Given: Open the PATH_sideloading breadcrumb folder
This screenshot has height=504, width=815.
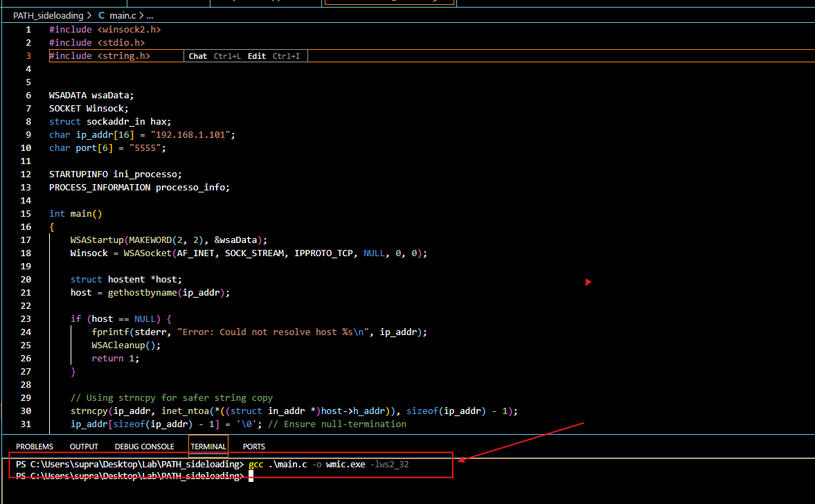Looking at the screenshot, I should [x=48, y=15].
